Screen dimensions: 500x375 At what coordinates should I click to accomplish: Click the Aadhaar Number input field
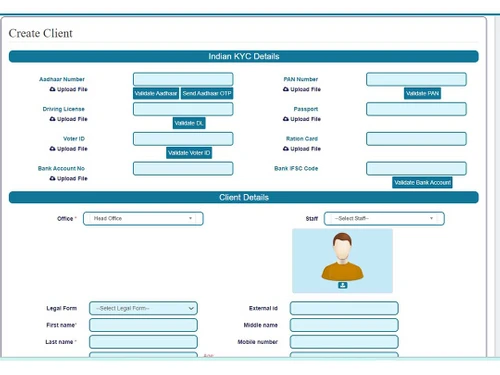tap(183, 79)
